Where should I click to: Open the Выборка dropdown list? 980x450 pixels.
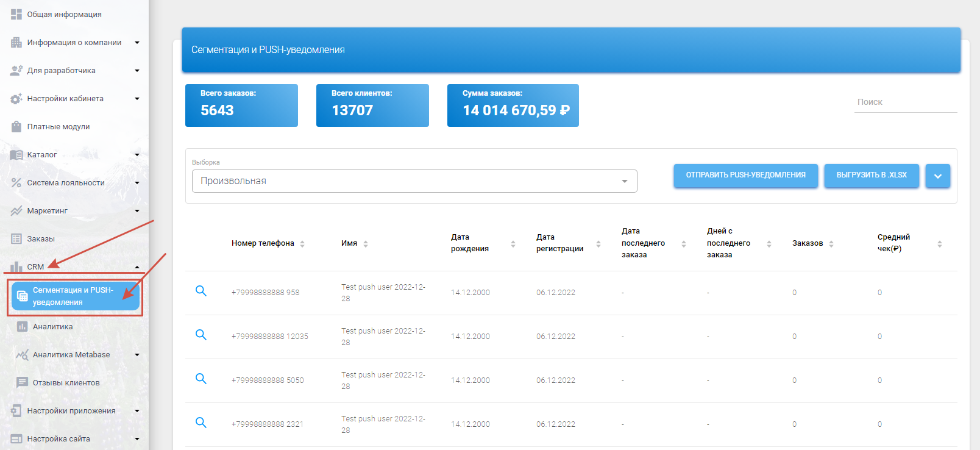pyautogui.click(x=414, y=181)
